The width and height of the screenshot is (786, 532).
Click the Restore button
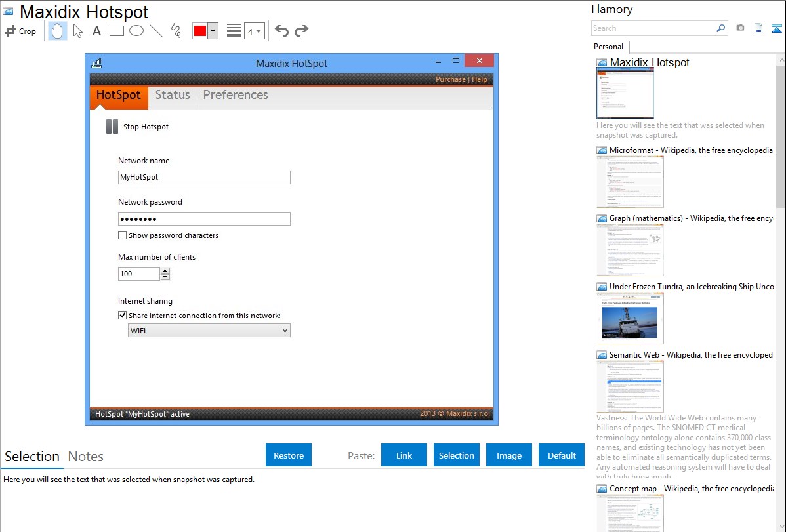pyautogui.click(x=289, y=455)
